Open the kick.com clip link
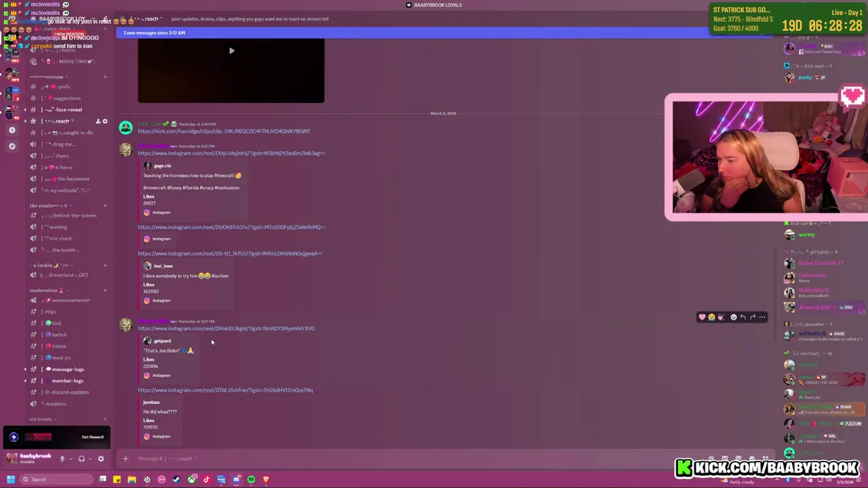 (224, 131)
